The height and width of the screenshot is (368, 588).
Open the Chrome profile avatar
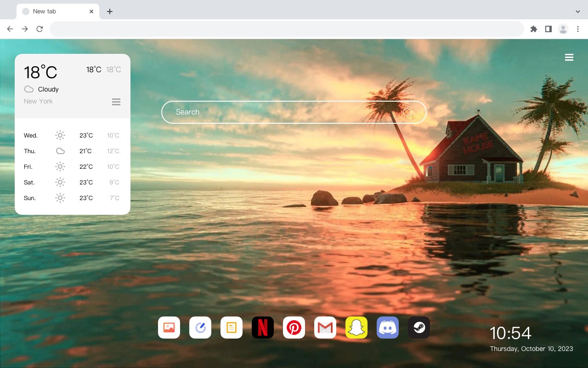563,29
